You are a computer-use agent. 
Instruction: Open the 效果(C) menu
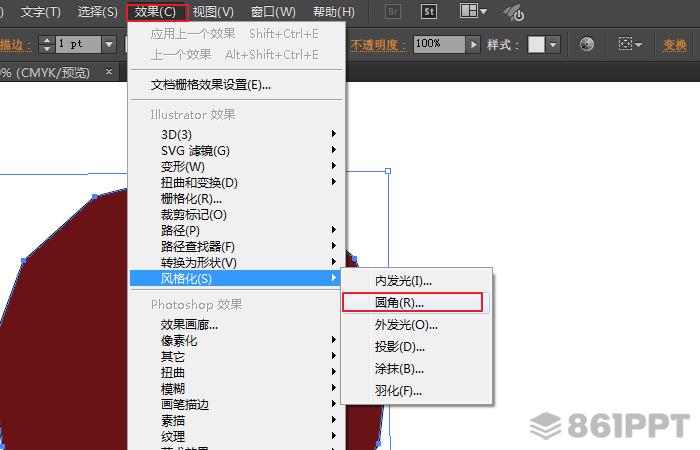coord(157,12)
